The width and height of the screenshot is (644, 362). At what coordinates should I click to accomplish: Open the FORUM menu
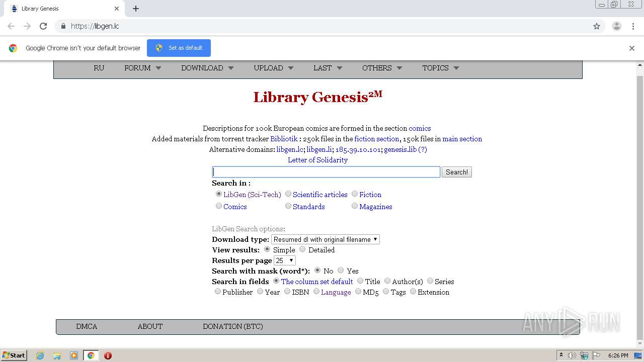(137, 68)
